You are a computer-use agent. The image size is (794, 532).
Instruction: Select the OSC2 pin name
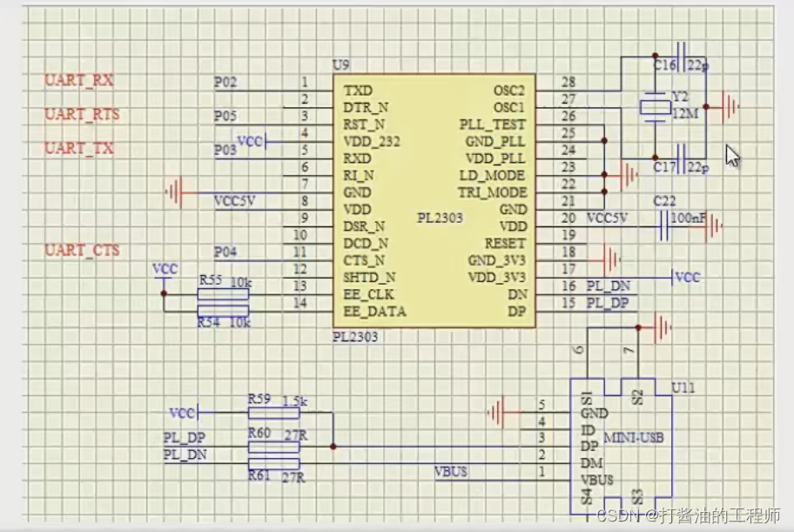[x=509, y=91]
